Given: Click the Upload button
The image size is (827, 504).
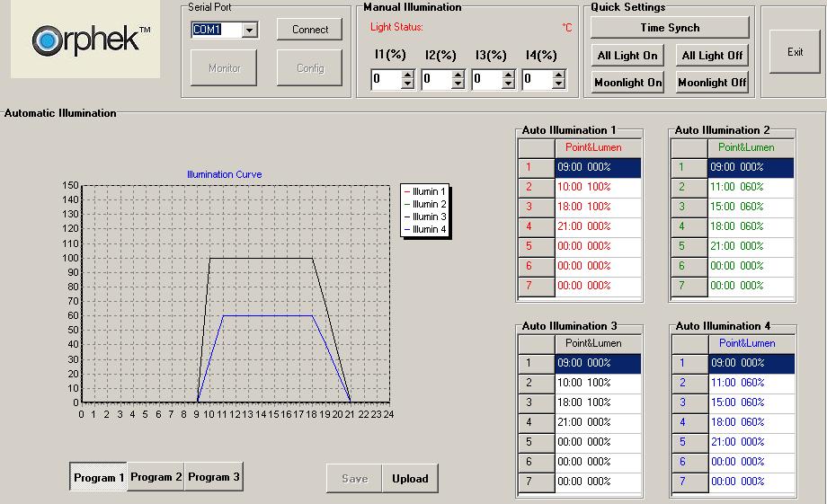Looking at the screenshot, I should tap(410, 479).
